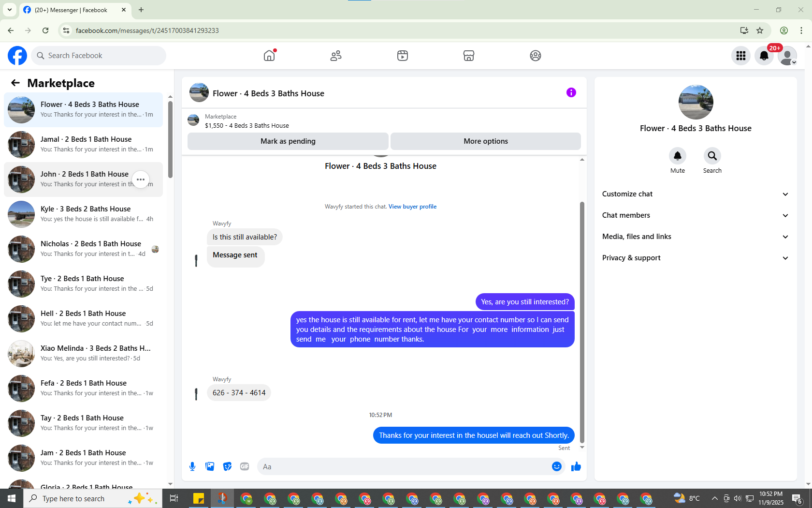Open the Nicholas 2 Beds 1 Bath chat
The width and height of the screenshot is (812, 508).
coord(83,249)
